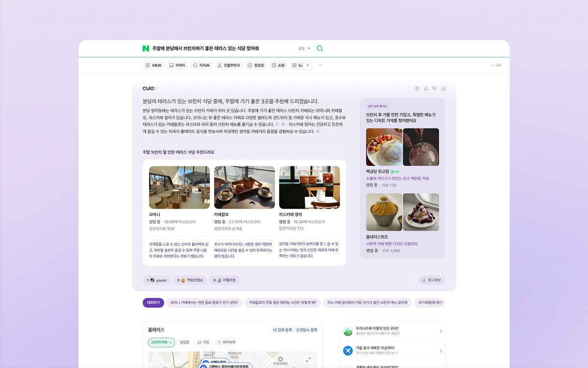588x368 pixels.
Task: Click the magnifier search icon
Action: pyautogui.click(x=320, y=49)
